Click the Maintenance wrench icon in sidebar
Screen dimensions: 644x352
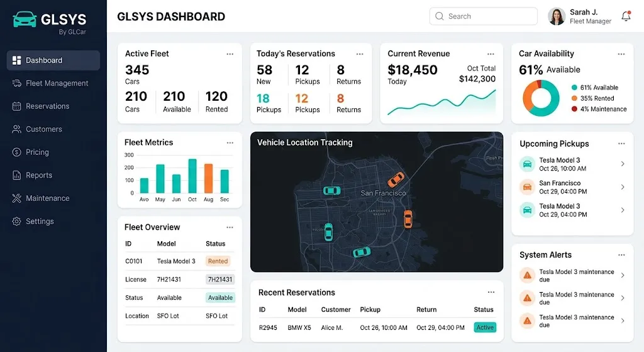click(x=16, y=198)
